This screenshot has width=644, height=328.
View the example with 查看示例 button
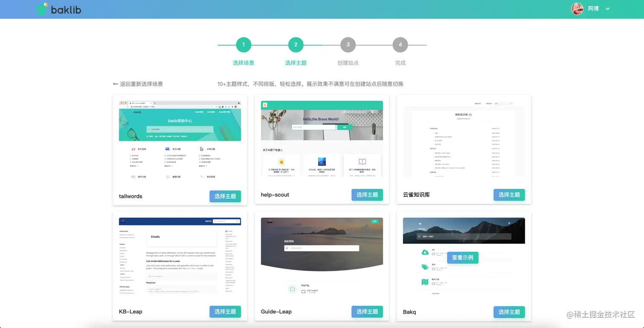click(463, 258)
